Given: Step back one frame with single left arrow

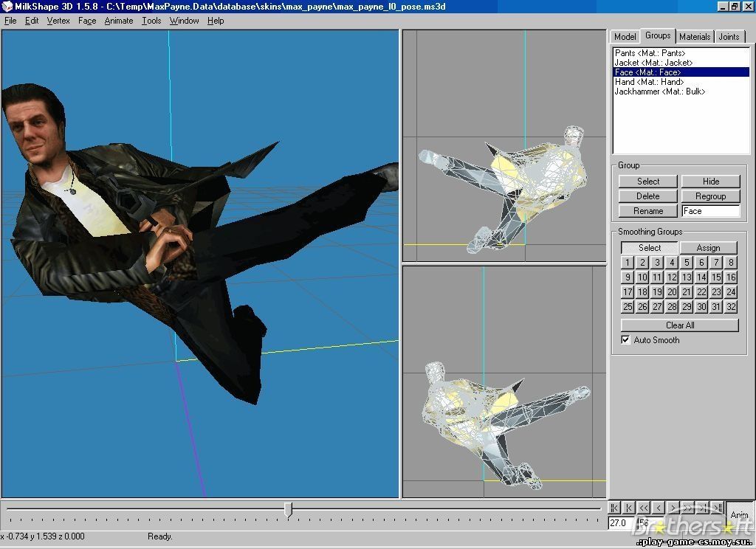Looking at the screenshot, I should point(659,508).
